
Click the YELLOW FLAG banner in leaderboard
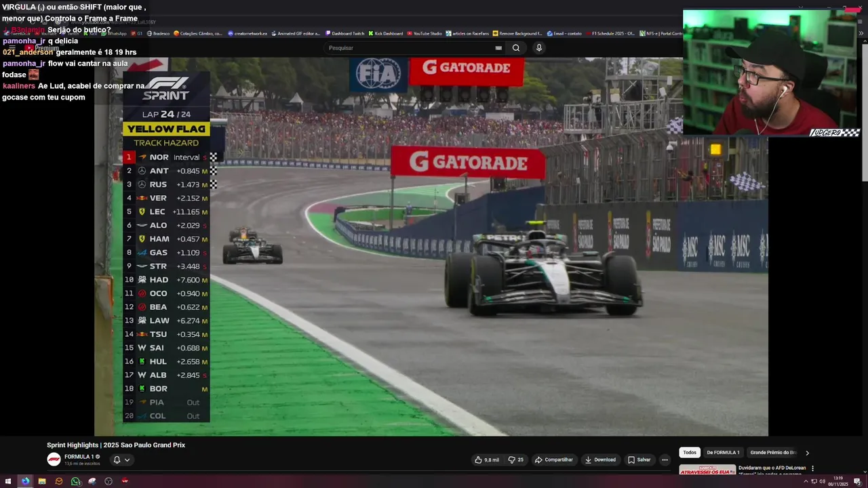166,129
